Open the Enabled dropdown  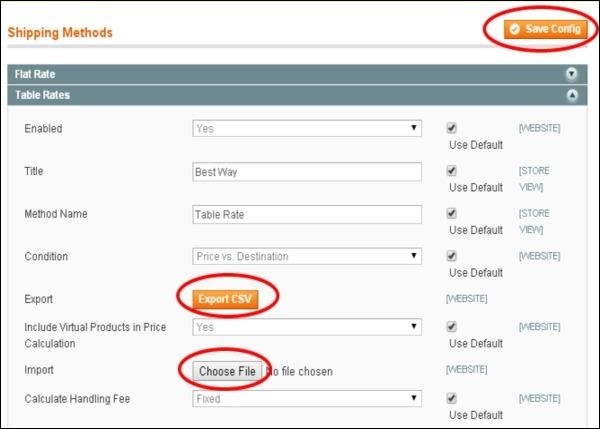coord(307,128)
